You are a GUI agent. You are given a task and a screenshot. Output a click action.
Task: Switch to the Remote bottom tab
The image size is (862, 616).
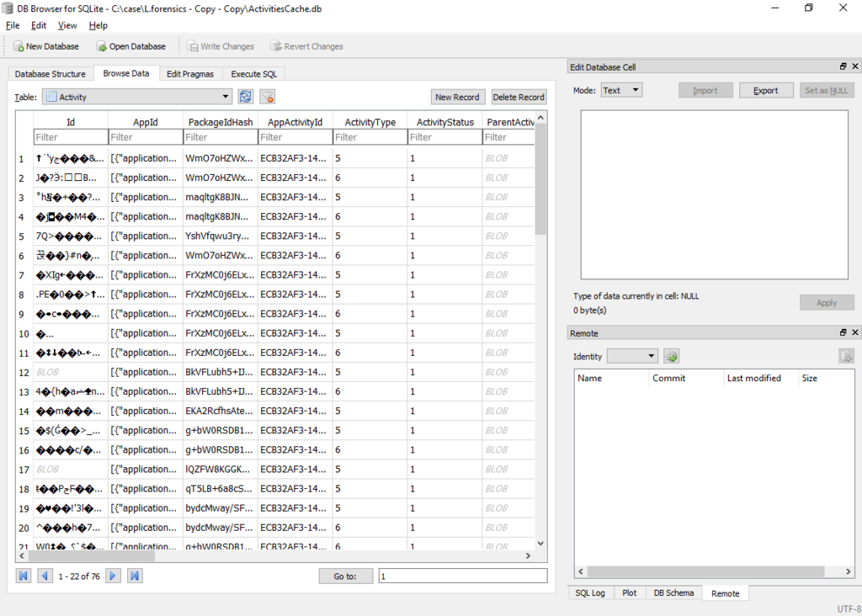725,593
